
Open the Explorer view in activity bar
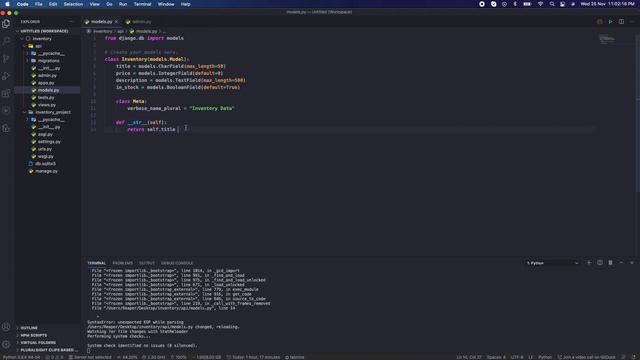pyautogui.click(x=6, y=24)
